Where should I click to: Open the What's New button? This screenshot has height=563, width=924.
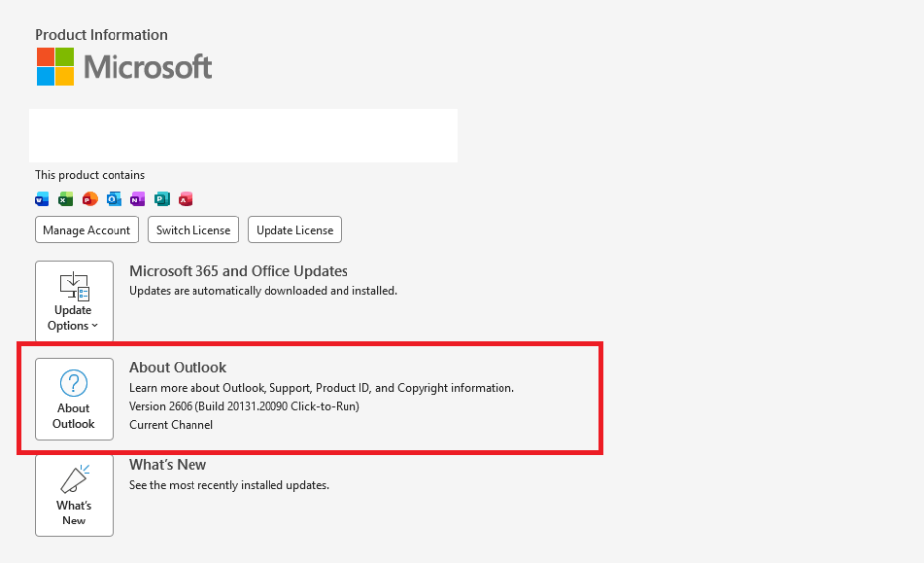74,496
